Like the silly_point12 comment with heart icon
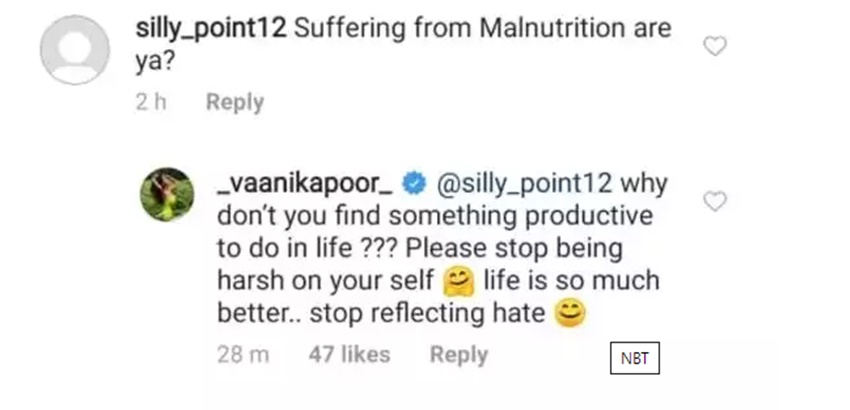 pyautogui.click(x=716, y=46)
